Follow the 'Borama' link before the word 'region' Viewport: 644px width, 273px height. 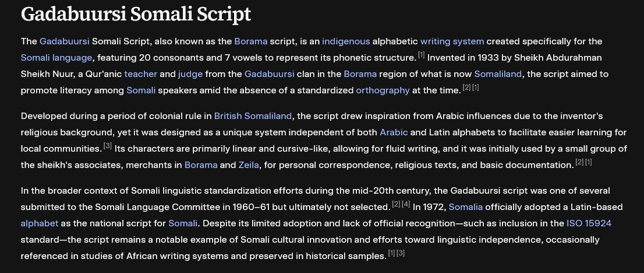pos(360,74)
